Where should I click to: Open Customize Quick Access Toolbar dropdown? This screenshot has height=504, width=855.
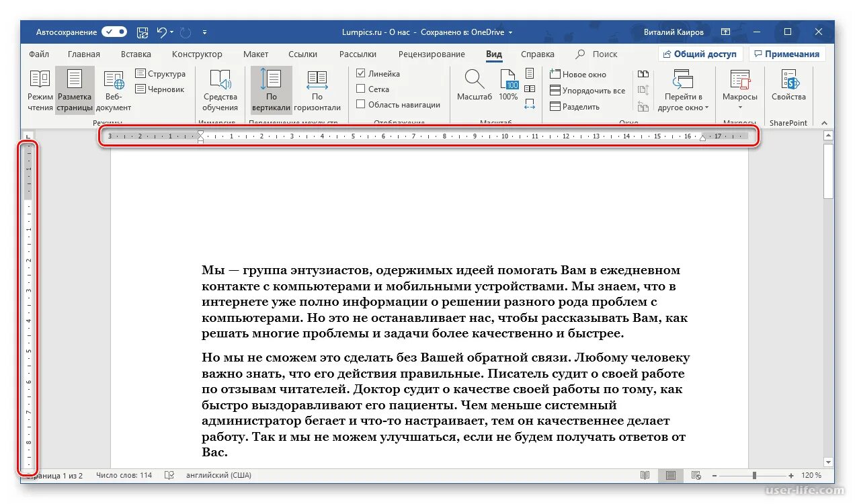coord(205,32)
